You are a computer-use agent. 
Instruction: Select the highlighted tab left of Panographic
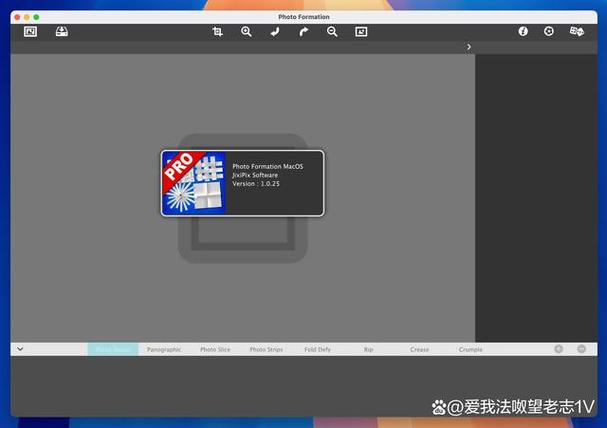113,349
